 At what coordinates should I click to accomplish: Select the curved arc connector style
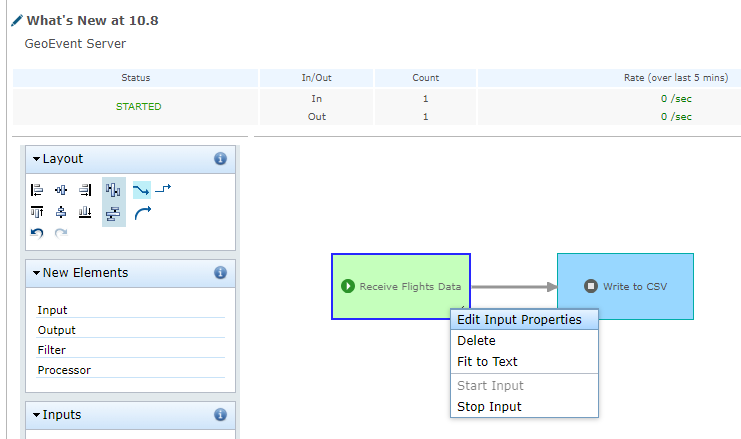(141, 212)
